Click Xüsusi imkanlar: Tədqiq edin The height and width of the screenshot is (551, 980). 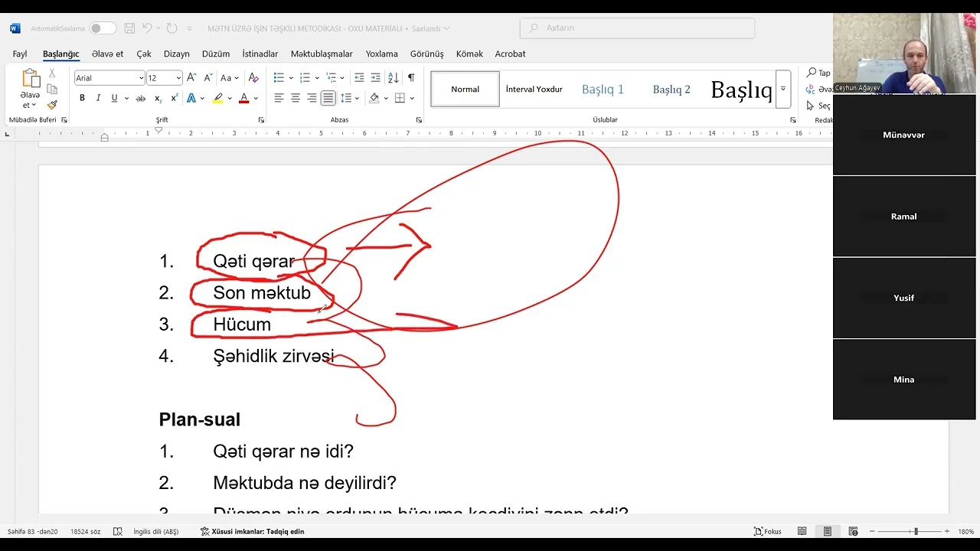point(253,531)
